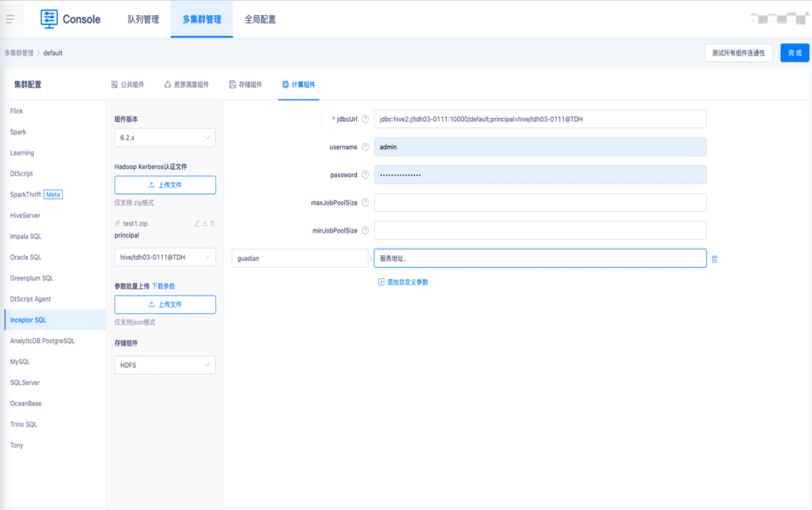Click 添加自定义参数 to add a parameter

[403, 282]
